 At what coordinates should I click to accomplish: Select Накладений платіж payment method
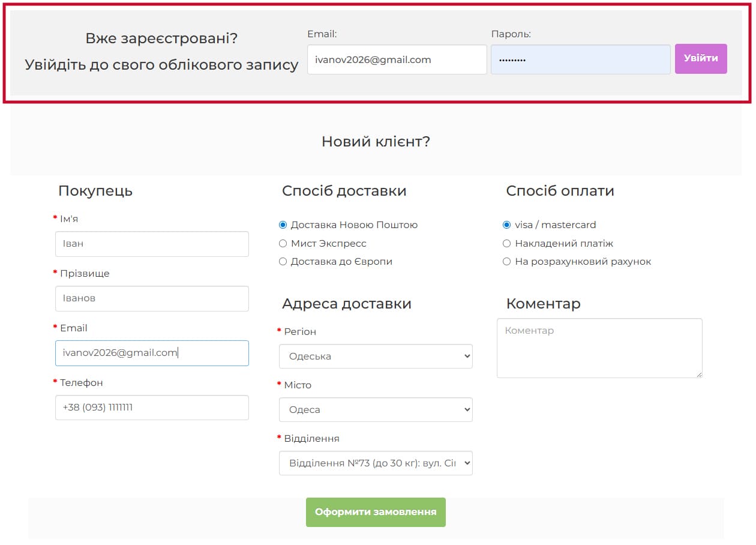507,244
